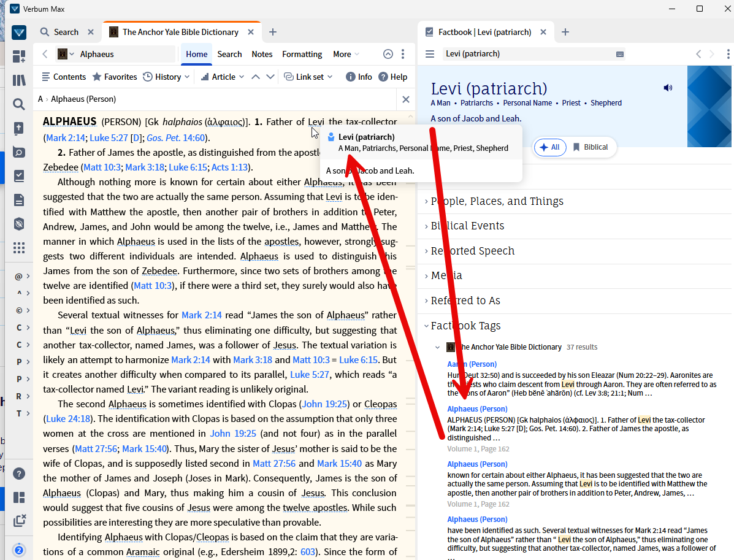The image size is (734, 560).
Task: Open the Formatting ribbon tab
Action: pyautogui.click(x=302, y=54)
